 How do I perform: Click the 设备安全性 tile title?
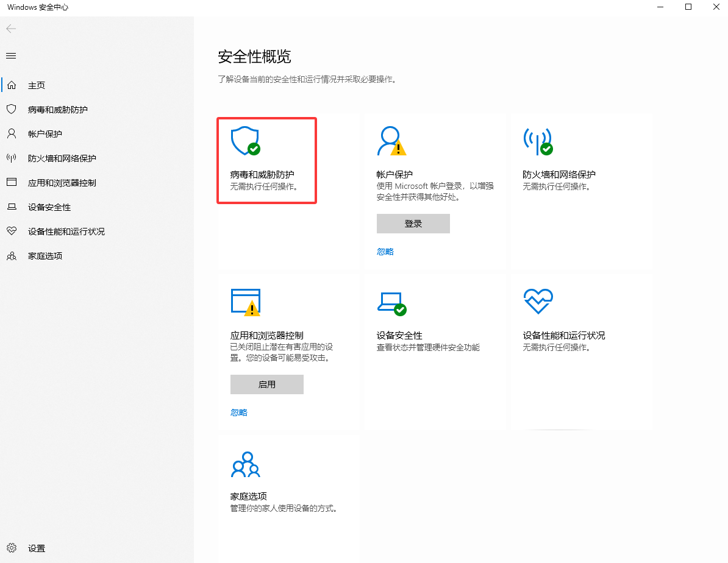click(399, 336)
